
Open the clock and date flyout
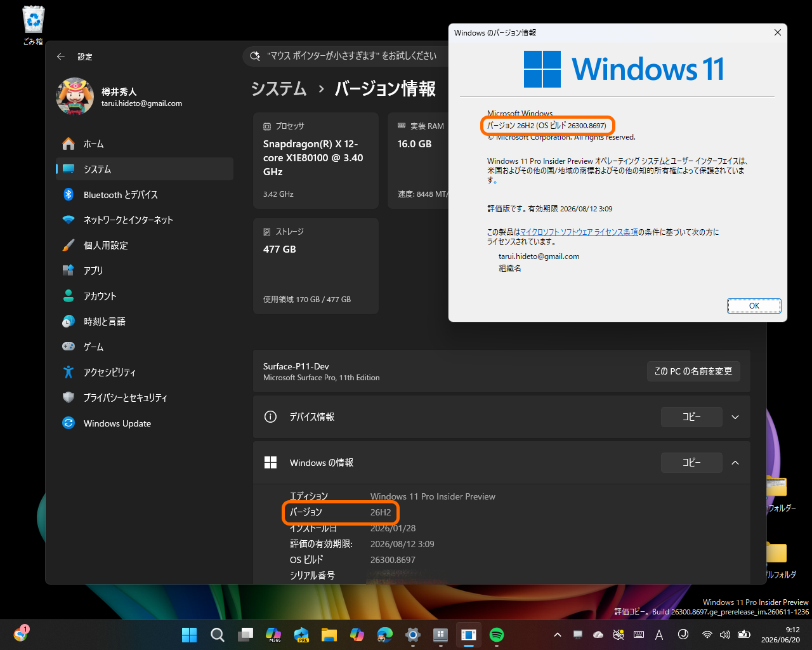click(780, 635)
